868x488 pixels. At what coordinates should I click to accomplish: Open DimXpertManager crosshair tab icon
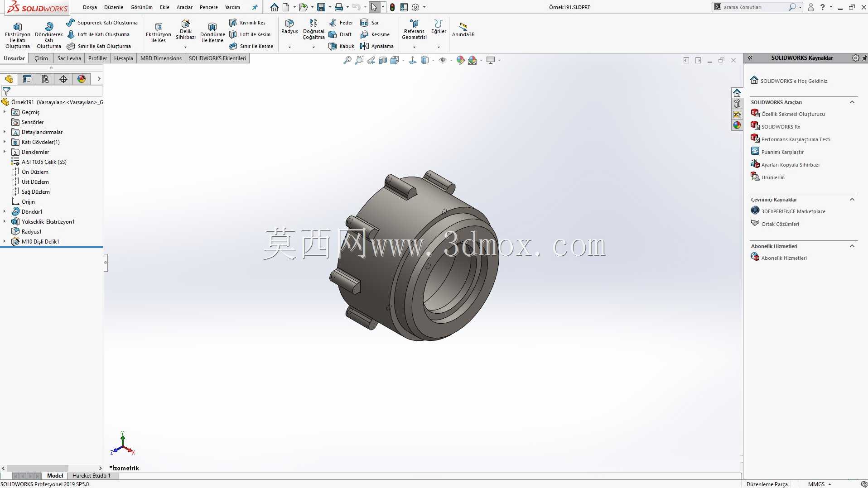[63, 79]
